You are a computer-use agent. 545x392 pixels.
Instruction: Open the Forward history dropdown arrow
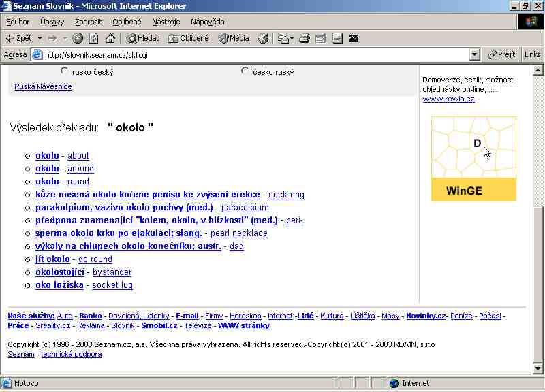(65, 38)
